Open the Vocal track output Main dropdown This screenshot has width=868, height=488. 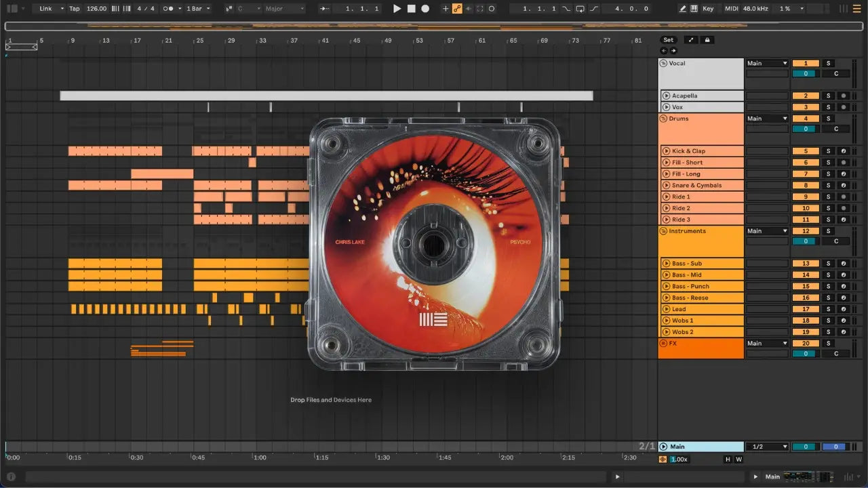coord(767,64)
